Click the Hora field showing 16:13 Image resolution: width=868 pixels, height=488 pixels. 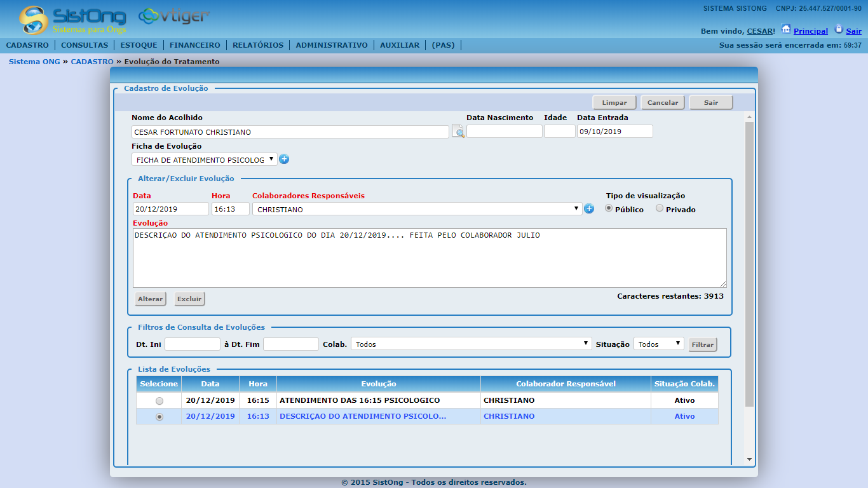pyautogui.click(x=231, y=208)
